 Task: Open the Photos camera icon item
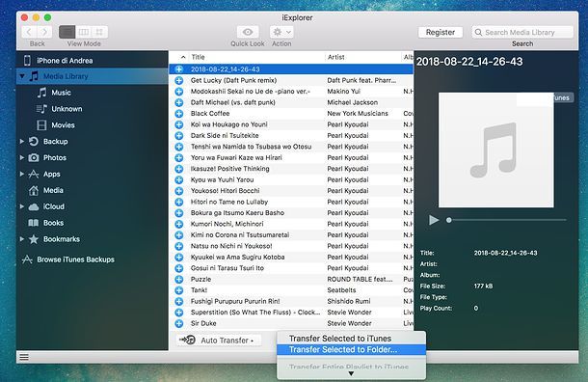coord(34,157)
